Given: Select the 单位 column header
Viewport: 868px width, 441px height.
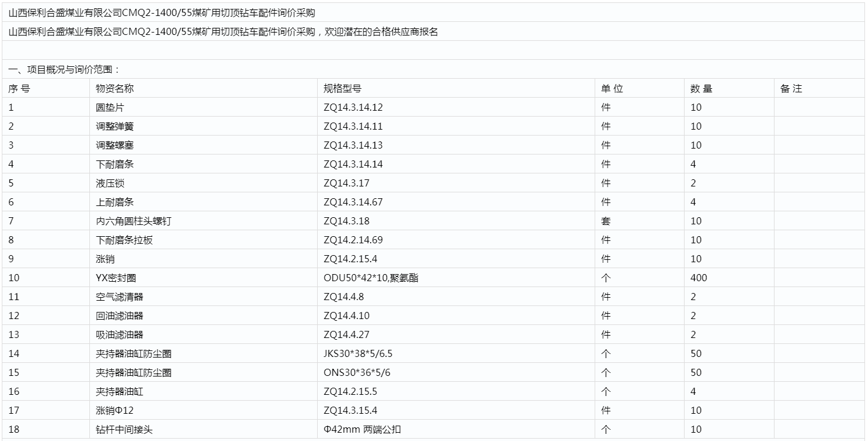Looking at the screenshot, I should [x=612, y=89].
